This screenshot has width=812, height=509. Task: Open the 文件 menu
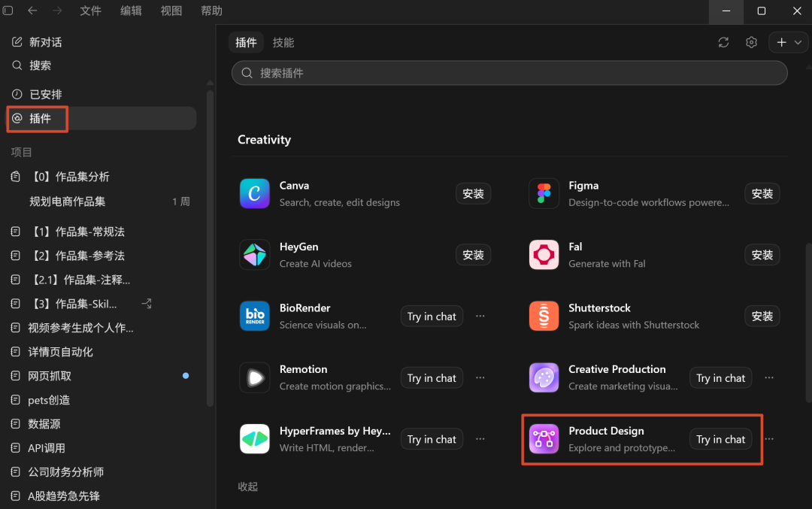91,11
